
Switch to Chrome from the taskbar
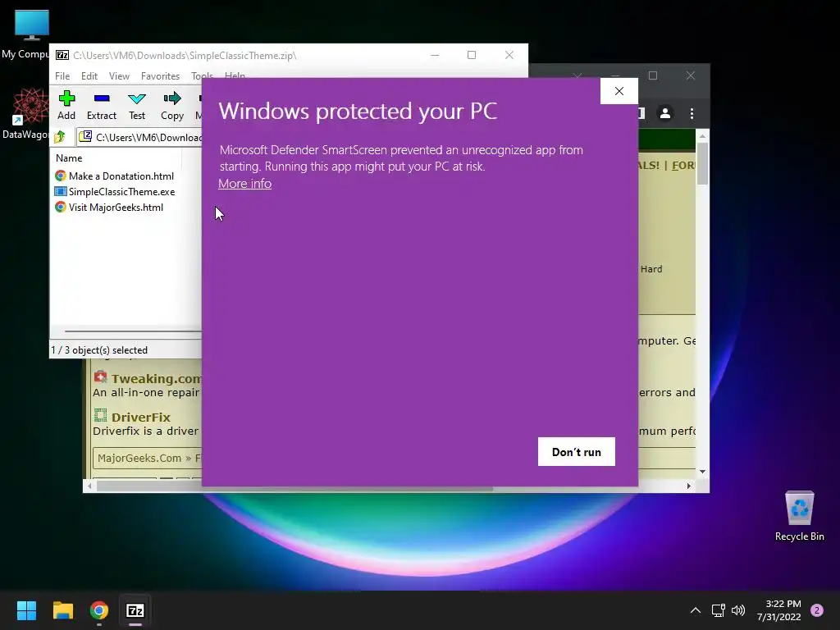coord(99,610)
